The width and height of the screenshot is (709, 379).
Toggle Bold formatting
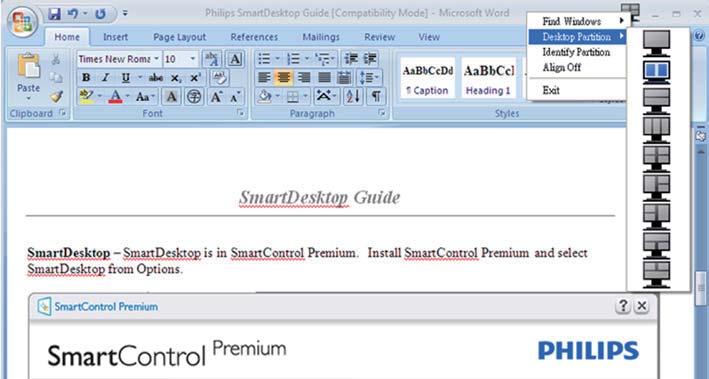click(x=85, y=78)
